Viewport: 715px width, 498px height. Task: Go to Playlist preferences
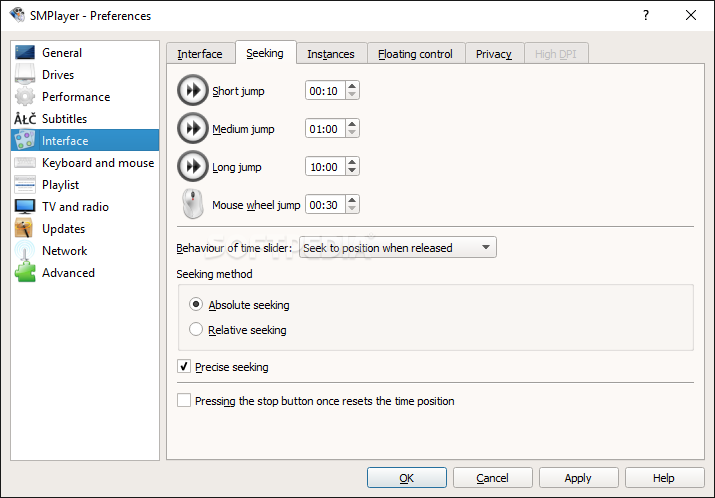pos(85,185)
